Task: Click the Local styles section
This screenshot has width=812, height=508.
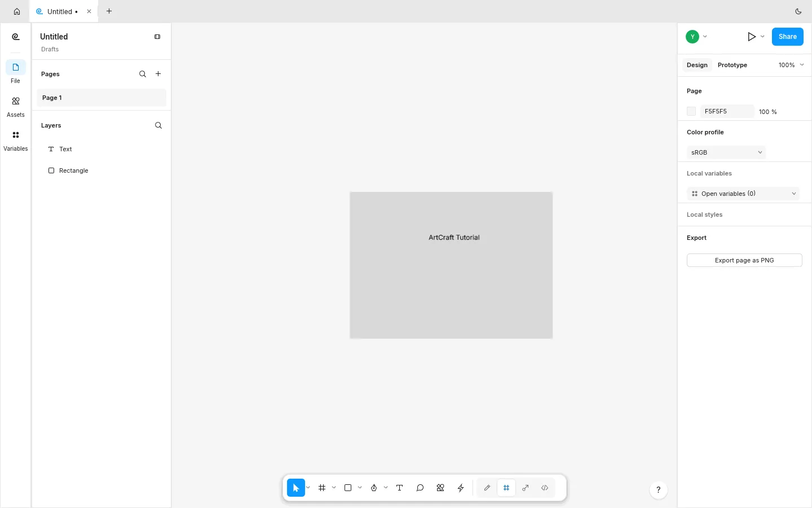Action: tap(705, 214)
